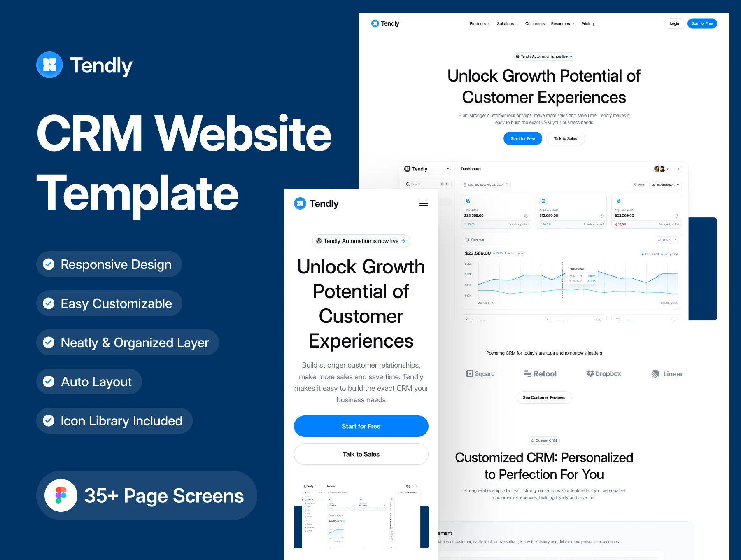The image size is (741, 560).
Task: Open the Pricing page from the navbar
Action: tap(587, 24)
